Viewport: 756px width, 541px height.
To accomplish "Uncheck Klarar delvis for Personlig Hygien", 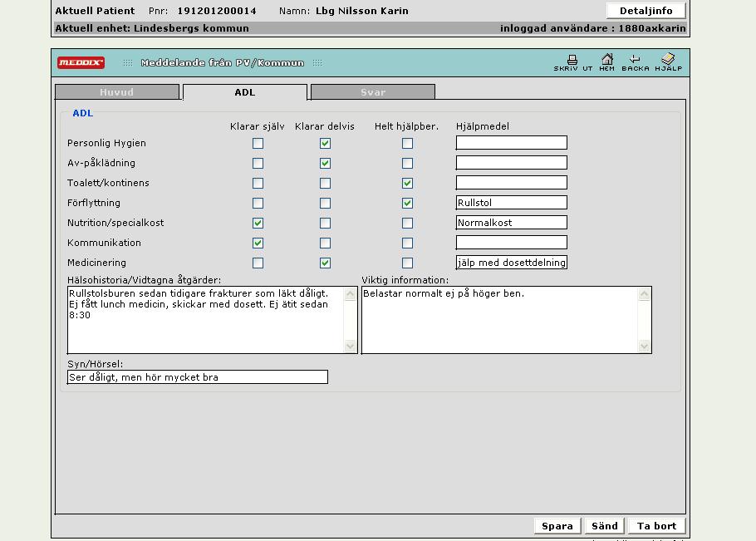I will 325,143.
